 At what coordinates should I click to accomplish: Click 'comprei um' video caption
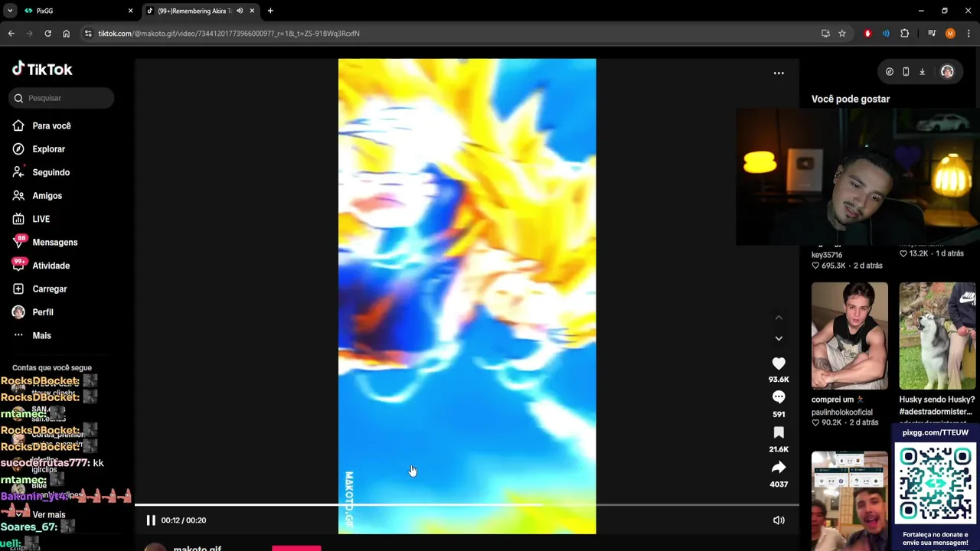(838, 399)
